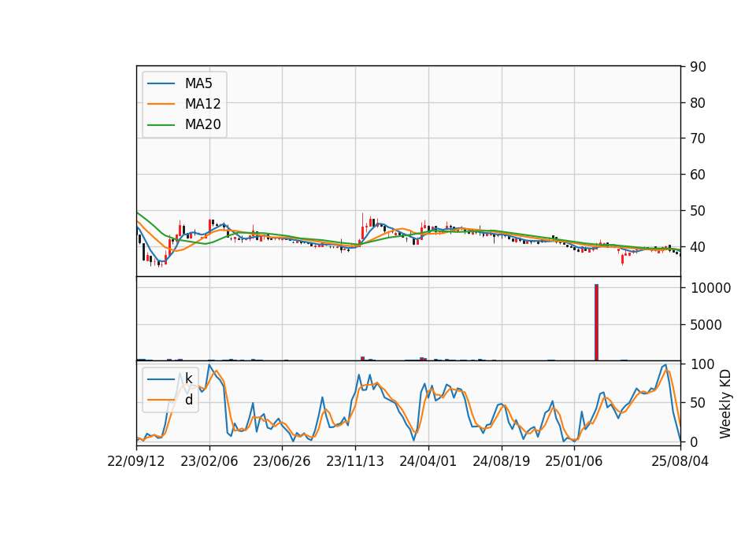
Task: Click the d legend entry
Action: click(188, 400)
